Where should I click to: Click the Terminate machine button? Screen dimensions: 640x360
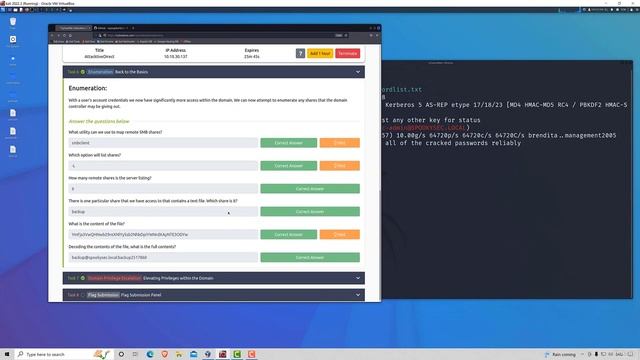point(347,53)
